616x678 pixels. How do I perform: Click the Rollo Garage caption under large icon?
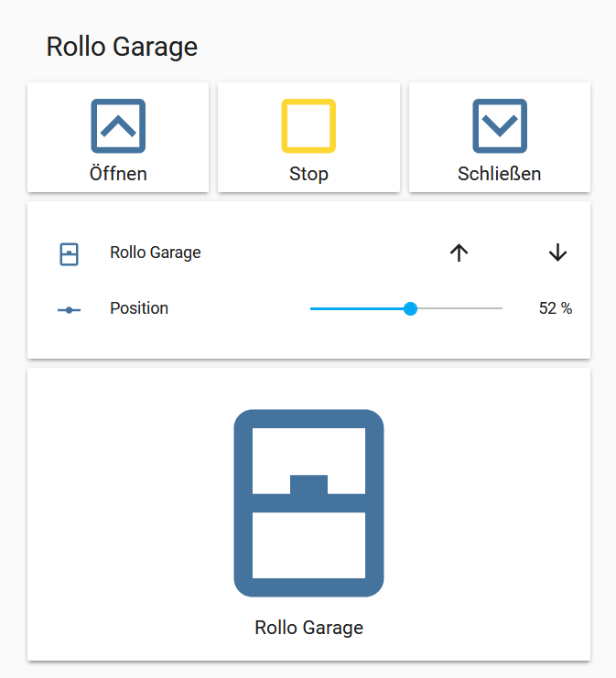(308, 628)
